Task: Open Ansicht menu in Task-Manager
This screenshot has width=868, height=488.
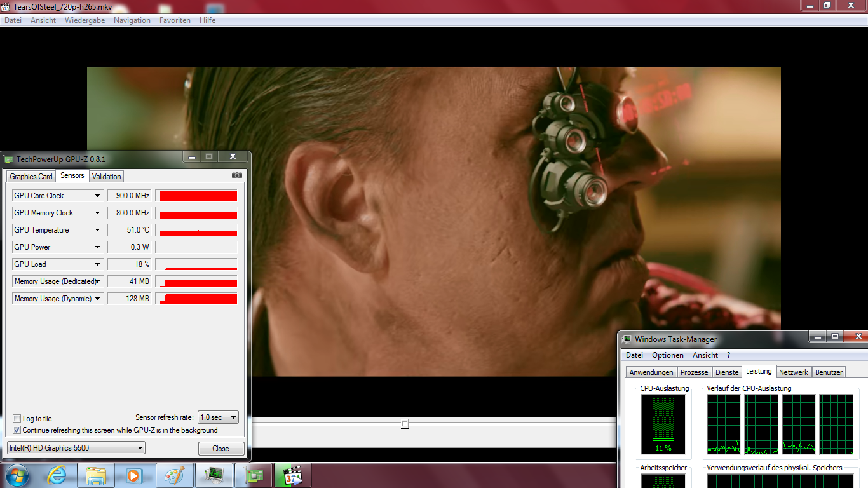Action: click(x=705, y=355)
